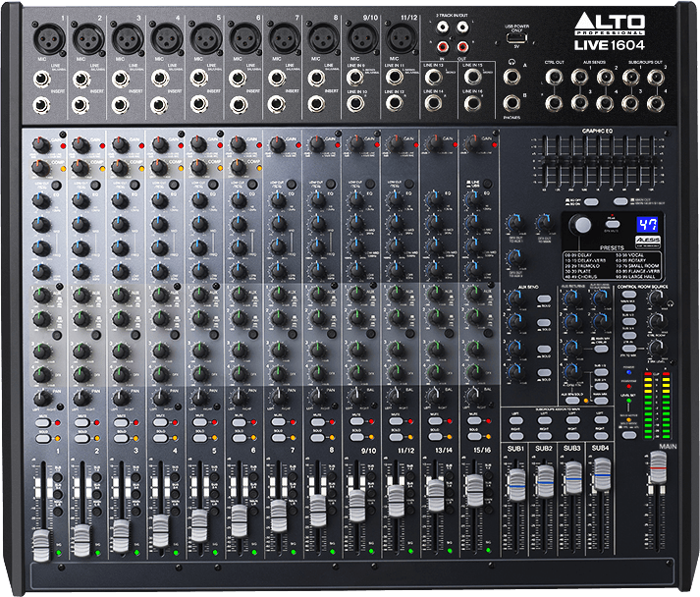
Task: Click the "50-59 VOCAL" preset text
Action: pyautogui.click(x=630, y=255)
